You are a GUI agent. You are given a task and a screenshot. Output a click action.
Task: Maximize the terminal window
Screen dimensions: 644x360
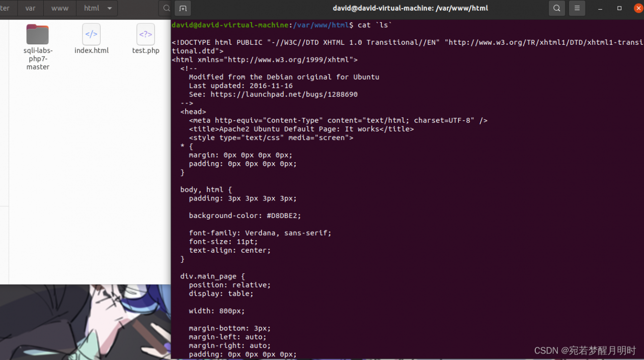619,8
